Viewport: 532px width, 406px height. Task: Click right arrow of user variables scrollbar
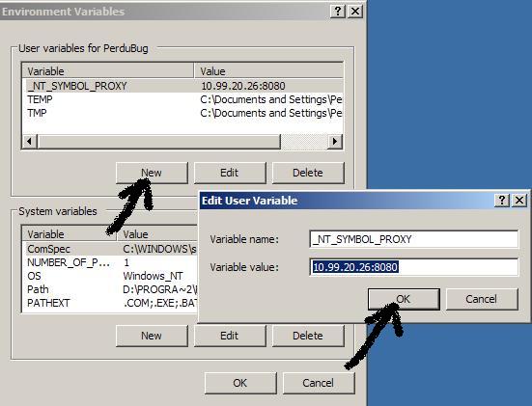pyautogui.click(x=335, y=141)
